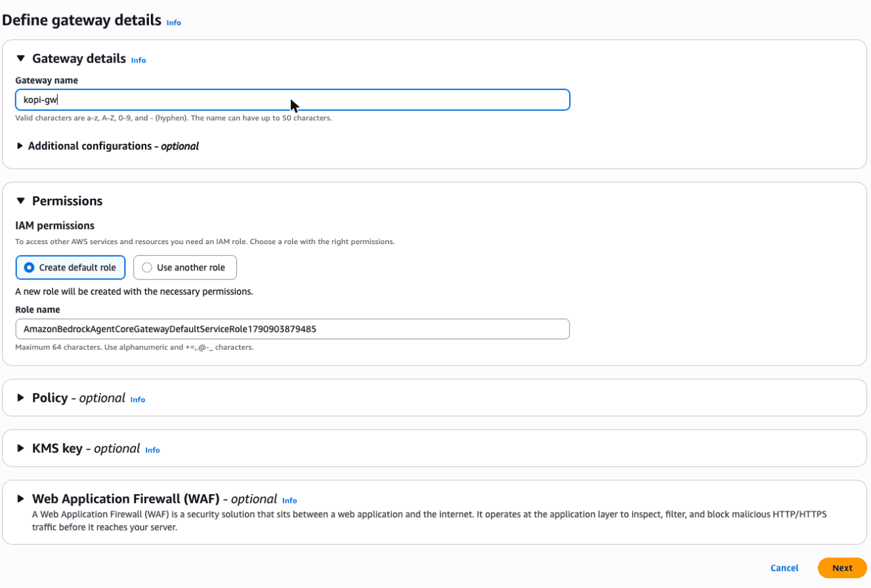Open Info link next to Policy
Image resolution: width=871 pixels, height=588 pixels.
137,400
